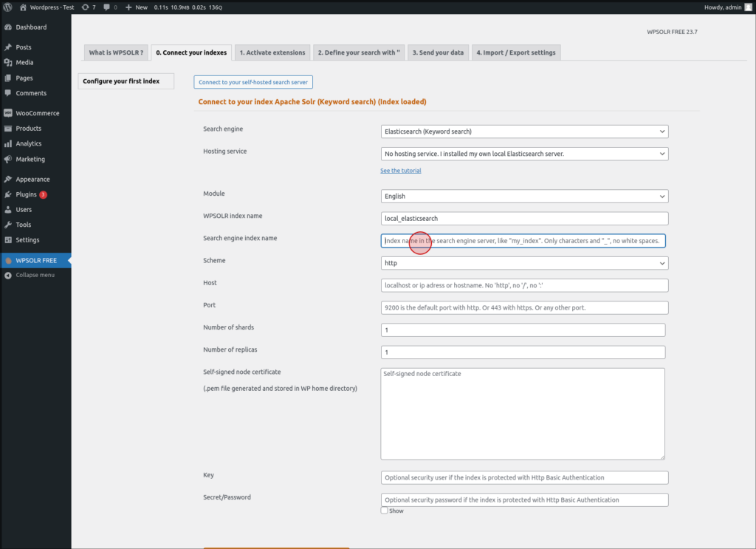Screen dimensions: 756x549
Task: Open the comments bubble icon in admin bar
Action: (106, 7)
